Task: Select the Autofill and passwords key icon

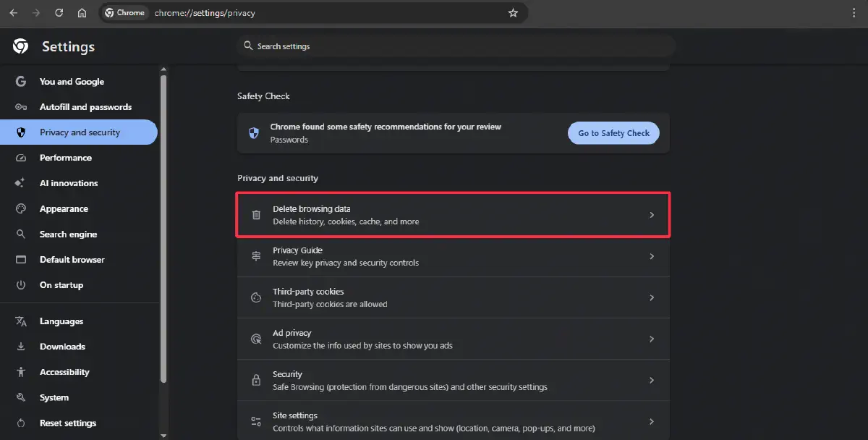Action: coord(21,106)
